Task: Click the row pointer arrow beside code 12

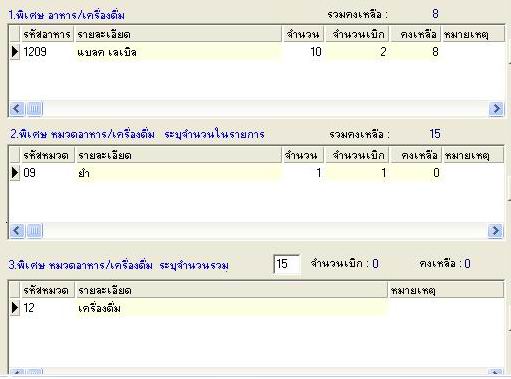Action: (x=15, y=308)
